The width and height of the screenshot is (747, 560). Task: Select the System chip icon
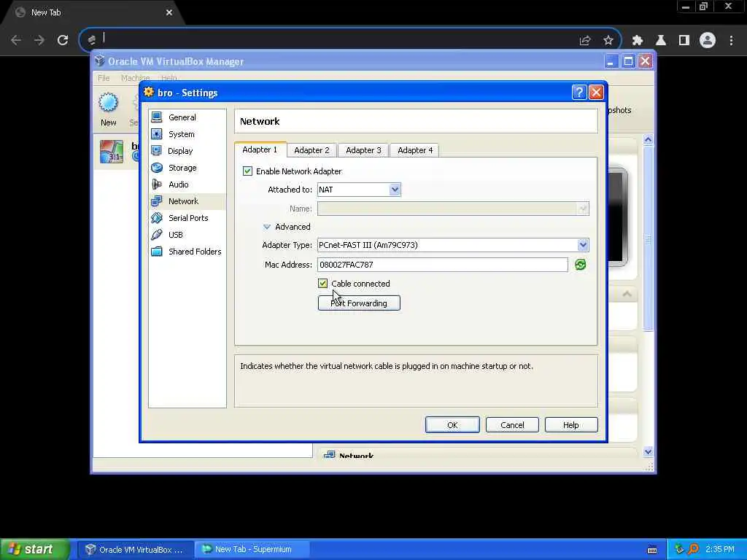[x=157, y=134]
